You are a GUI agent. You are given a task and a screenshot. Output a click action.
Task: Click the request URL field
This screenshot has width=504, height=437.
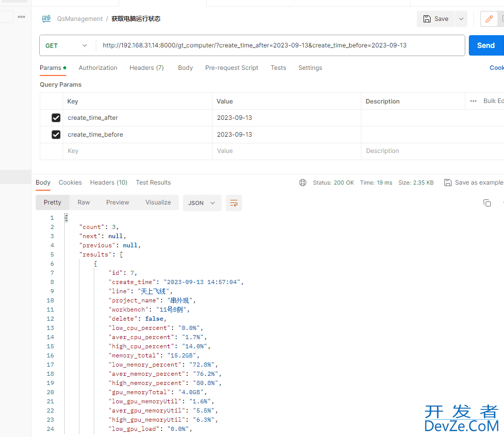(x=280, y=45)
